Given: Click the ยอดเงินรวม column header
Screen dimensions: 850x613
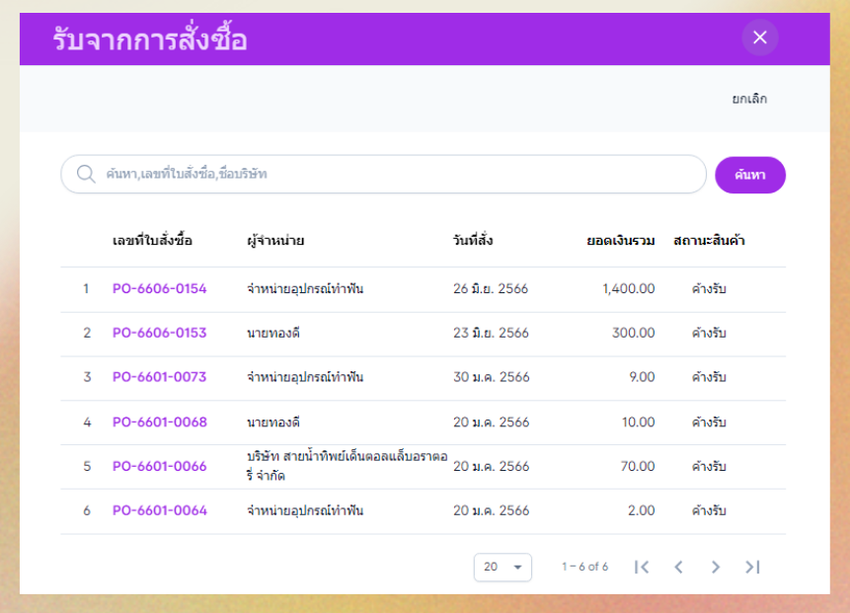Looking at the screenshot, I should pyautogui.click(x=621, y=240).
